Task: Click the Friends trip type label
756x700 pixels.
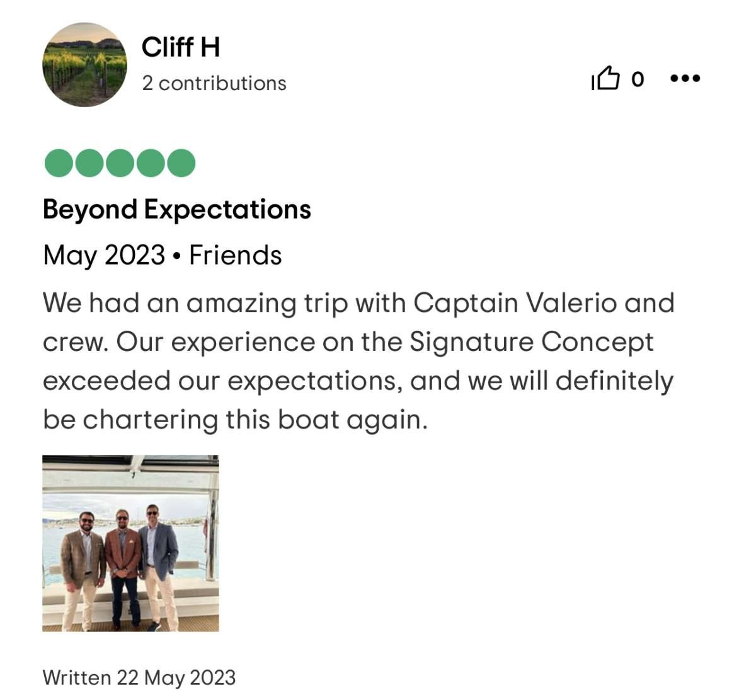Action: 235,255
